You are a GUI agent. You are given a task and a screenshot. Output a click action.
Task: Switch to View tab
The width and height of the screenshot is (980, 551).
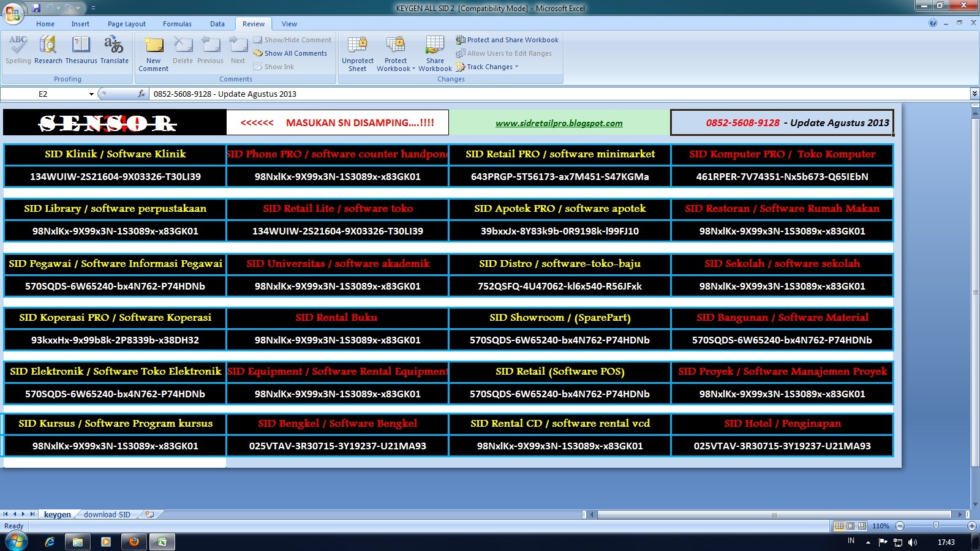click(x=289, y=24)
